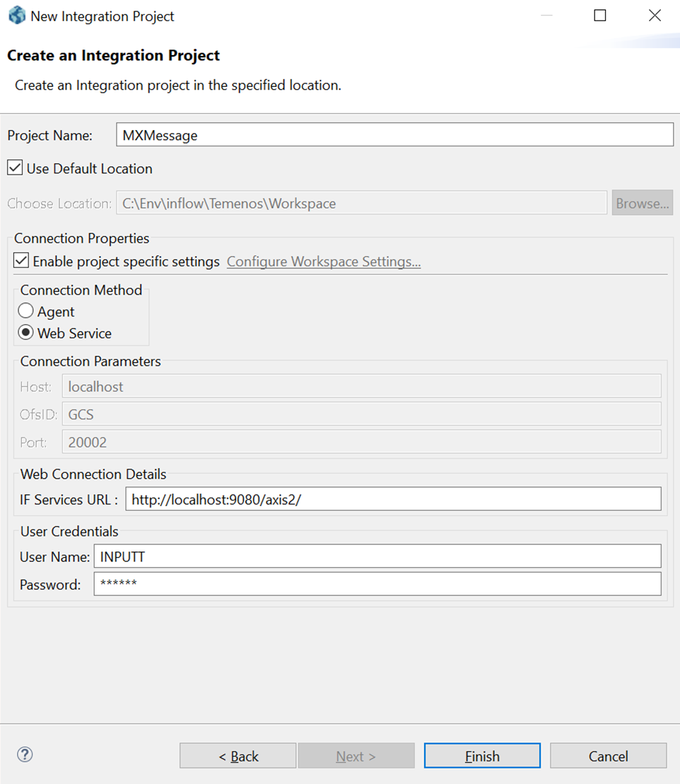Click the Browse location button
The width and height of the screenshot is (680, 784).
(x=642, y=204)
